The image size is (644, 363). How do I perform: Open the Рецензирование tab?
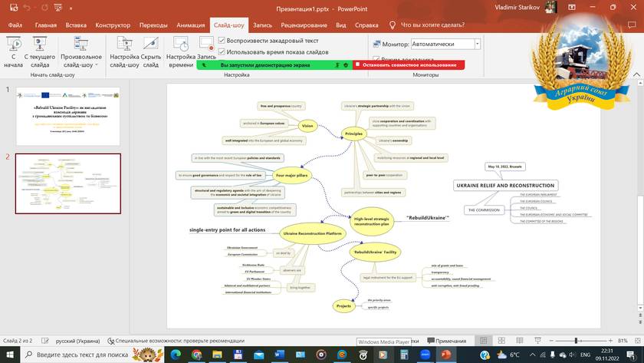coord(304,25)
